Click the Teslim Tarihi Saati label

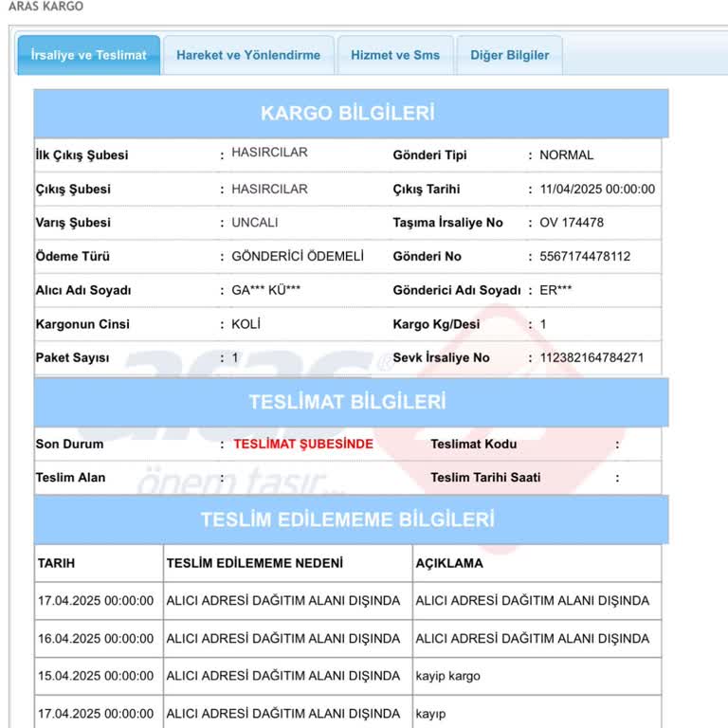click(x=485, y=478)
